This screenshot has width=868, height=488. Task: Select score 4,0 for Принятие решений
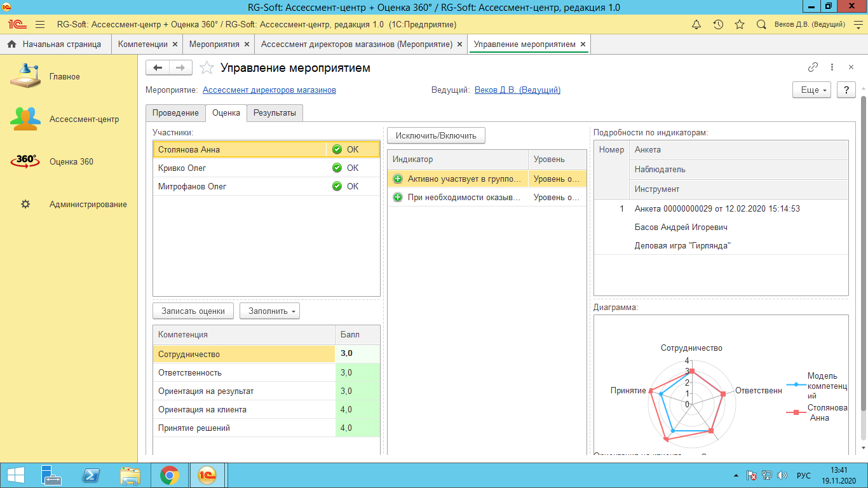coord(357,428)
